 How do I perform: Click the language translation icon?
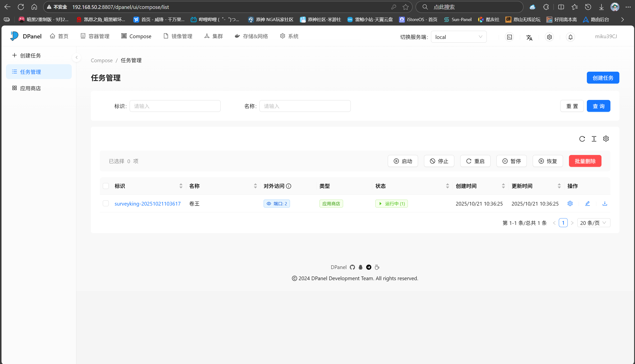click(x=529, y=37)
